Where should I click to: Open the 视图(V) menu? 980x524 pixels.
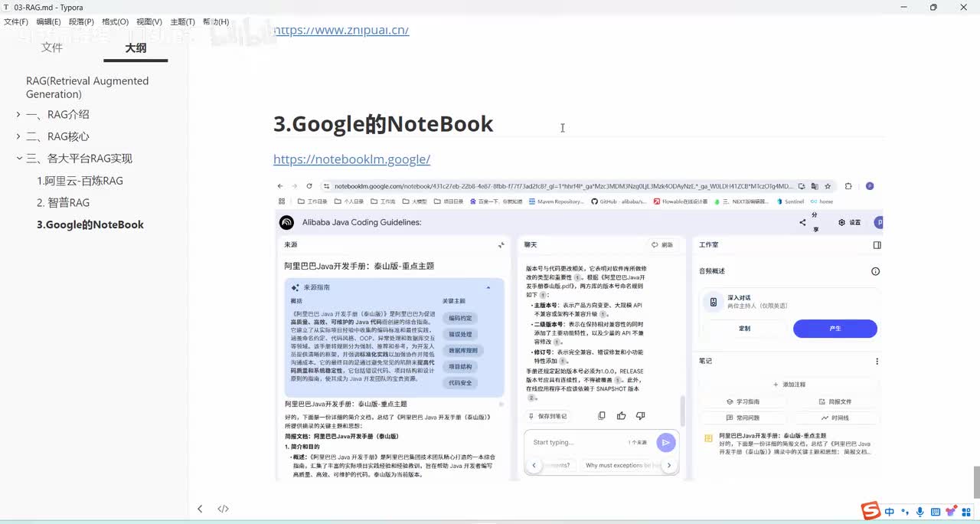149,22
